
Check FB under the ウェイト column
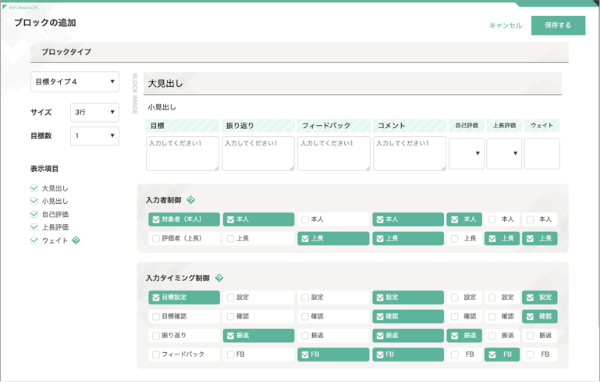pyautogui.click(x=540, y=354)
